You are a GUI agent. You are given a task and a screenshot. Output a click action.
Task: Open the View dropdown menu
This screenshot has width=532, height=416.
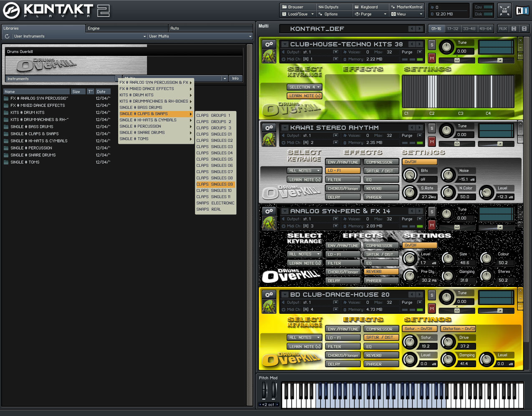click(407, 14)
